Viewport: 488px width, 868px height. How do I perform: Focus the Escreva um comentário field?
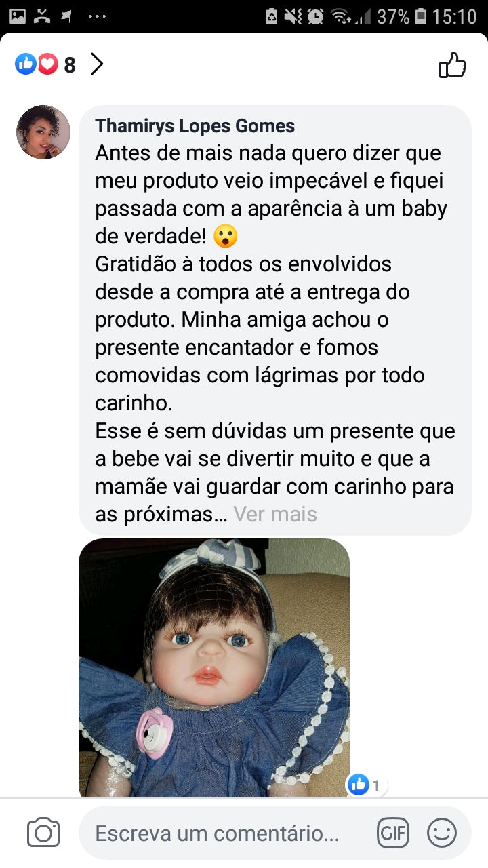click(275, 833)
